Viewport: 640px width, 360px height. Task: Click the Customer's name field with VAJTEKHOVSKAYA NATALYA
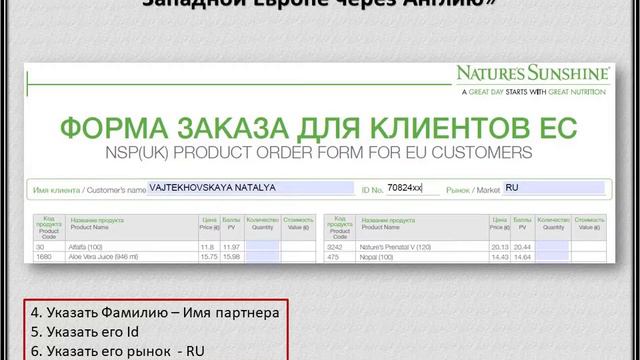[x=250, y=188]
